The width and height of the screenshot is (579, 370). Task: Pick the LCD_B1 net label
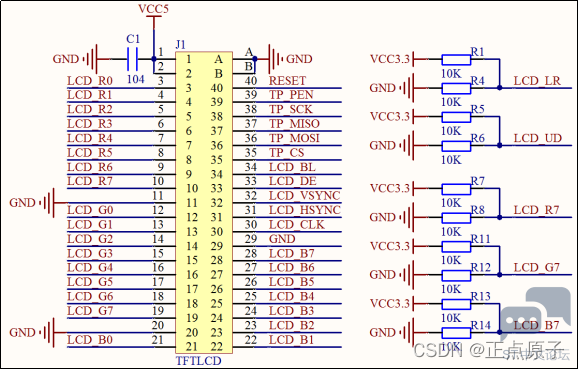click(x=291, y=340)
